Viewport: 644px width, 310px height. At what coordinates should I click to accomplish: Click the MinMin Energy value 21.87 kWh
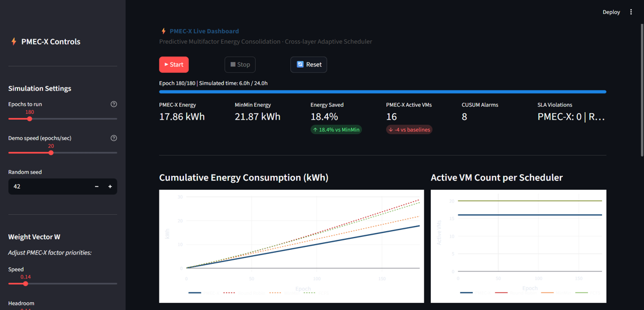257,117
